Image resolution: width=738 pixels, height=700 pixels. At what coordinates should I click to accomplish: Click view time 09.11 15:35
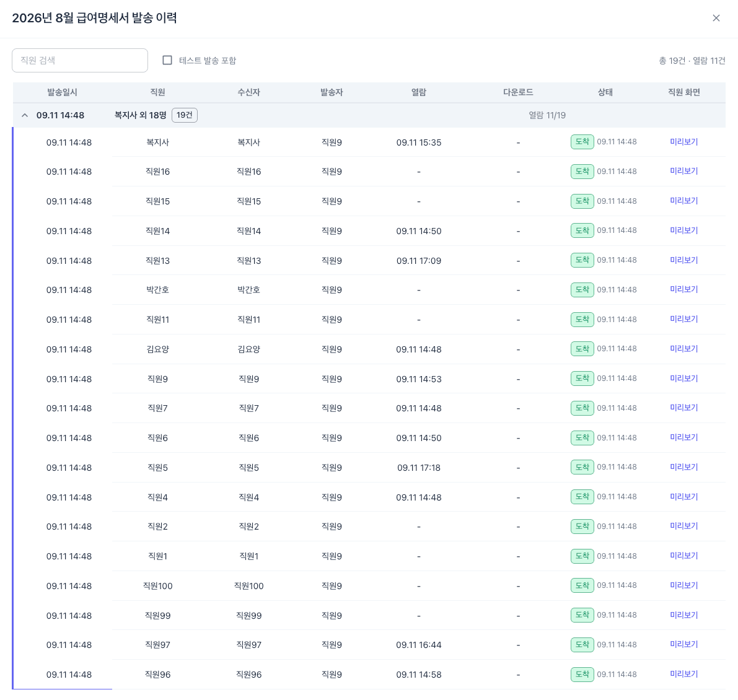(x=419, y=142)
